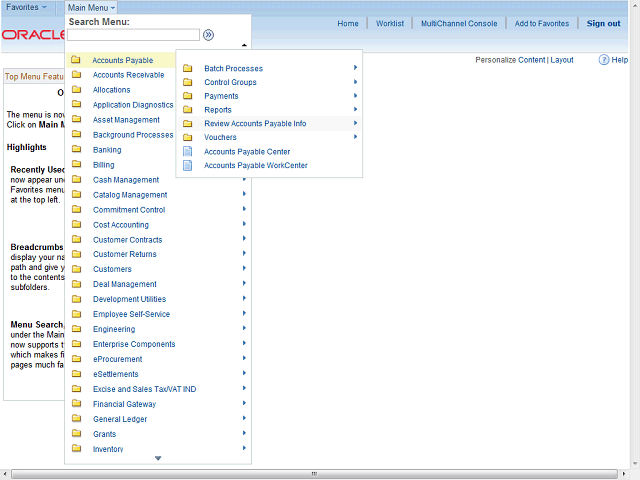Open the Favorites dropdown menu
Screen dimensions: 640x480
27,8
